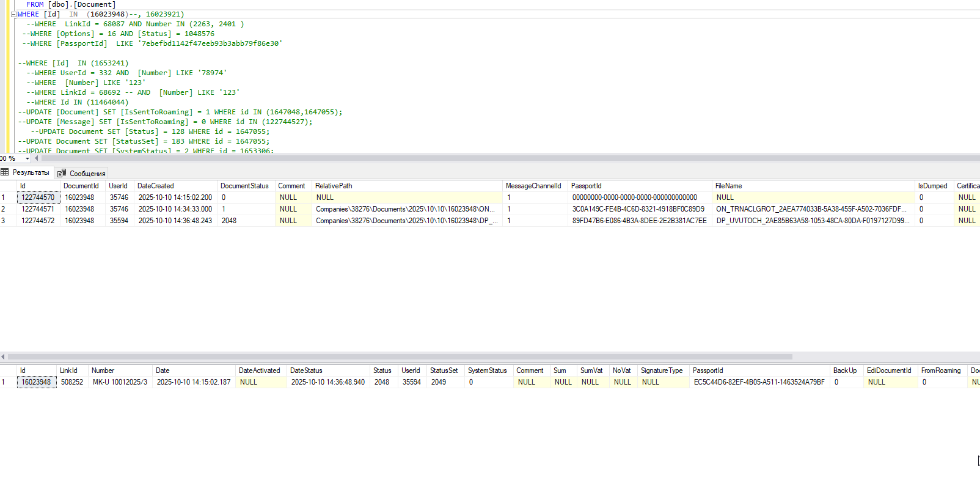Screen dimensions: 980x483
Task: Select the DP_UVUTOCH file name cell
Action: click(812, 221)
